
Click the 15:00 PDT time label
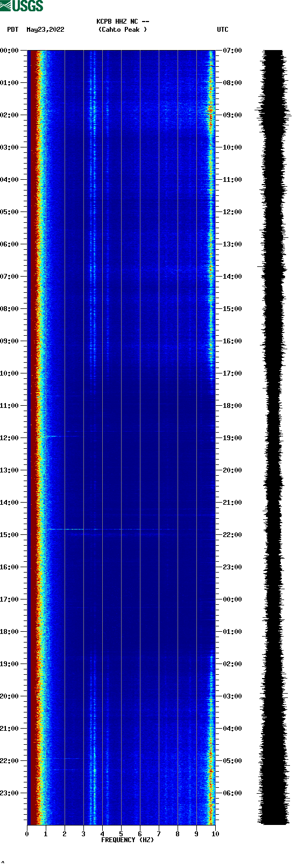coord(10,535)
